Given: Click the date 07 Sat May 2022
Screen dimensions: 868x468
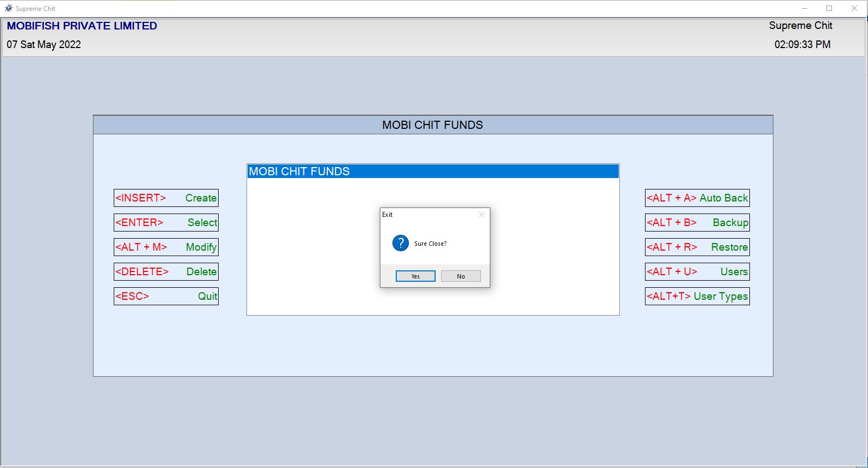Looking at the screenshot, I should (x=44, y=45).
